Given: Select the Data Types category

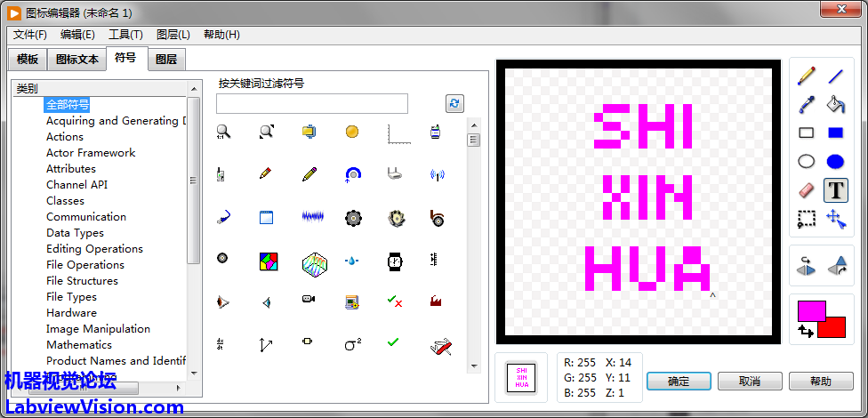Looking at the screenshot, I should coord(75,233).
